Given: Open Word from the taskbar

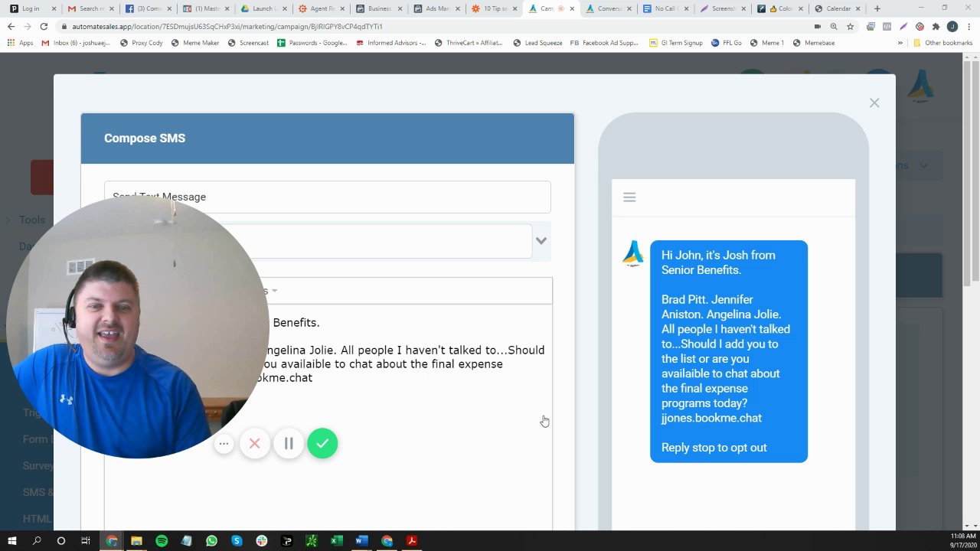Looking at the screenshot, I should (361, 541).
